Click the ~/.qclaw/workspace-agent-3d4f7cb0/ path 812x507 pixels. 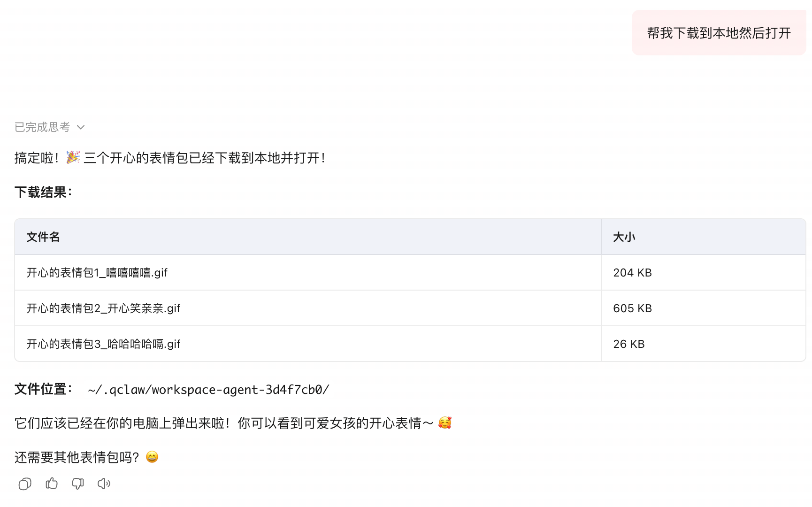[x=208, y=390]
